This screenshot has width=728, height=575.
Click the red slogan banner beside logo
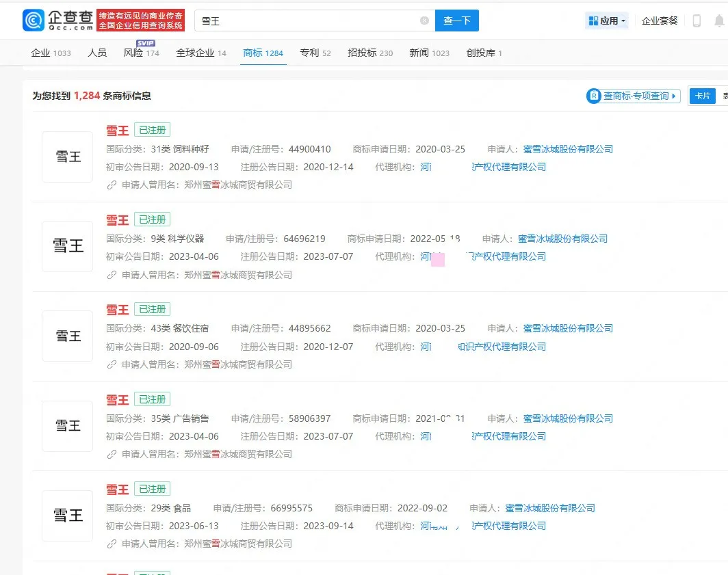141,21
